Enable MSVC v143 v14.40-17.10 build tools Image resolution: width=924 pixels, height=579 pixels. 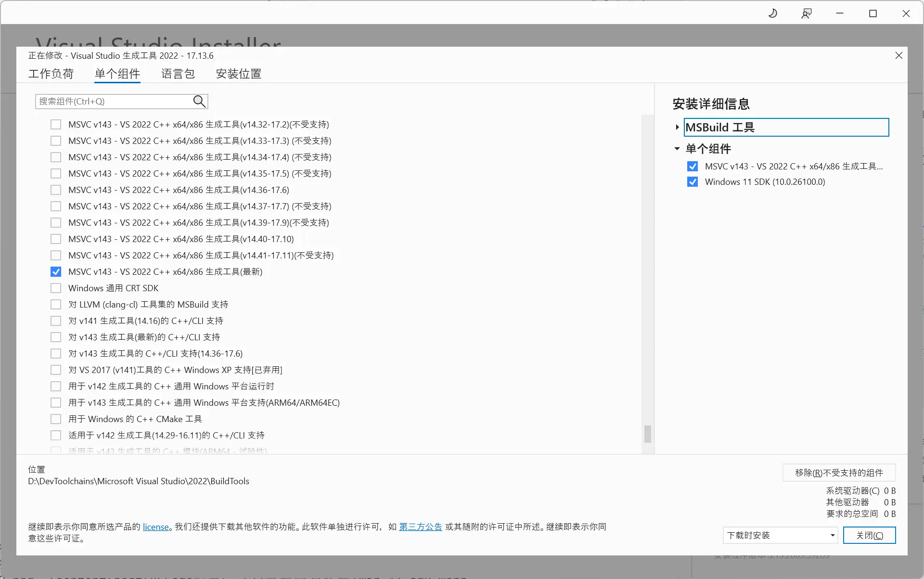pos(56,239)
